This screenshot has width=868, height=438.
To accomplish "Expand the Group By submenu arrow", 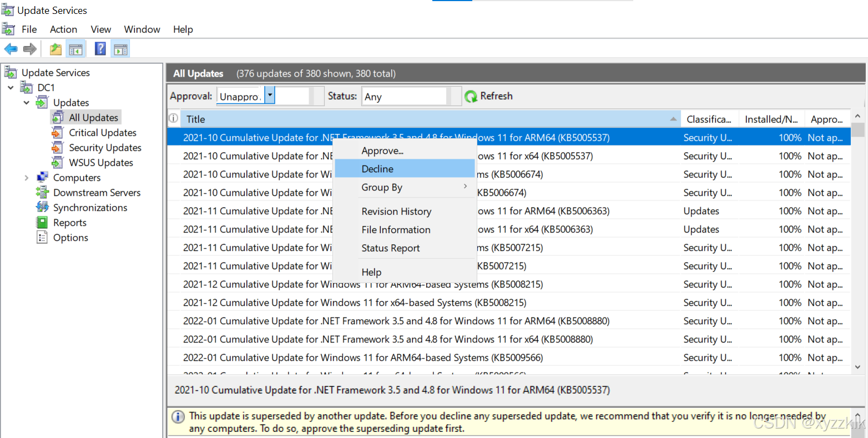I will click(465, 187).
